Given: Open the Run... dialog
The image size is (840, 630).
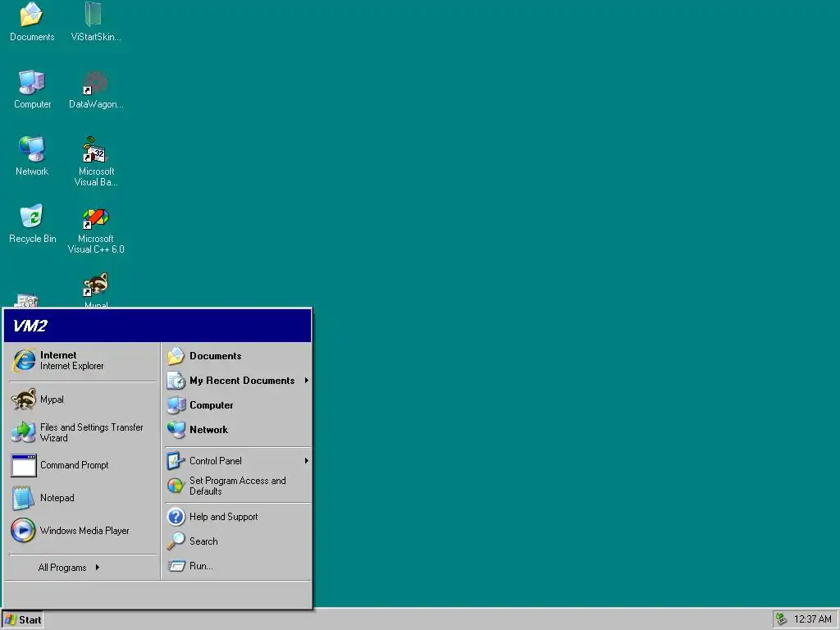Looking at the screenshot, I should tap(238, 566).
